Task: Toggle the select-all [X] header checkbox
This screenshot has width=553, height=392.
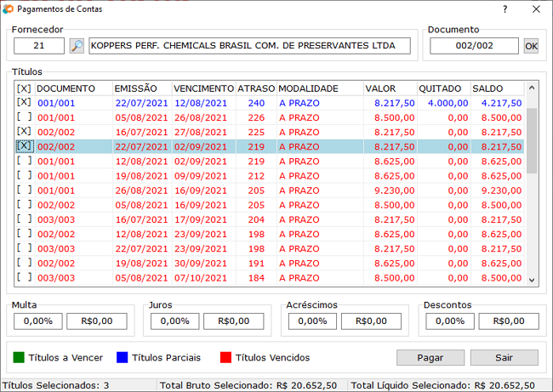Action: [24, 88]
